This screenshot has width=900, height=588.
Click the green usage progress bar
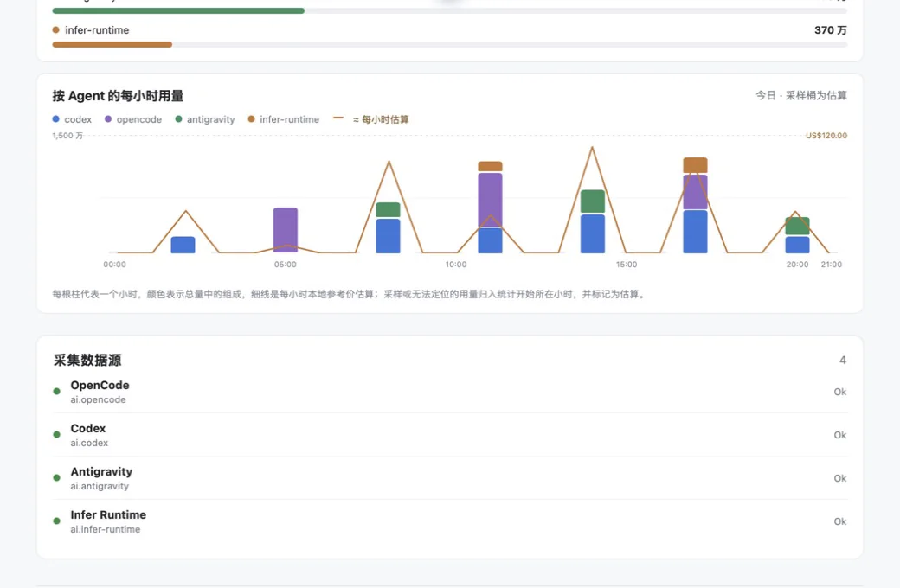(178, 11)
